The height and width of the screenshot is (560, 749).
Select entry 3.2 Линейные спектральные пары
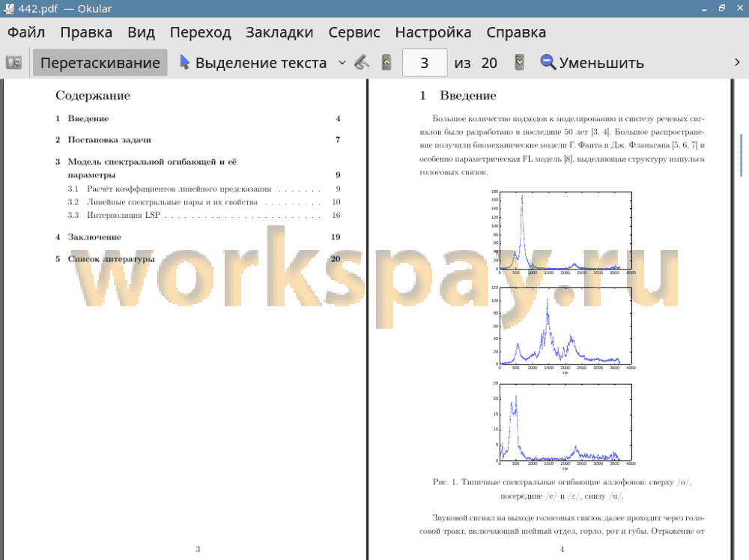click(x=204, y=202)
